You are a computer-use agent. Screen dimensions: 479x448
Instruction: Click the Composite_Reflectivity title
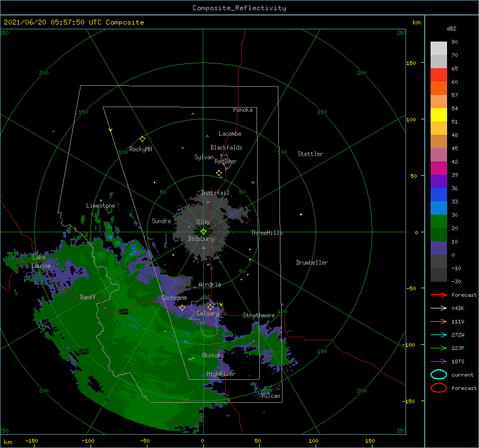(240, 8)
